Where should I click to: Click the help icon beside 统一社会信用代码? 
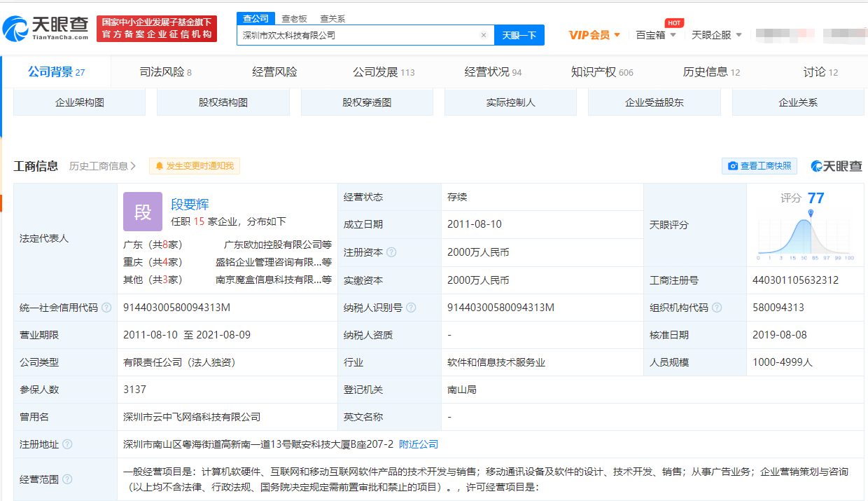(106, 308)
